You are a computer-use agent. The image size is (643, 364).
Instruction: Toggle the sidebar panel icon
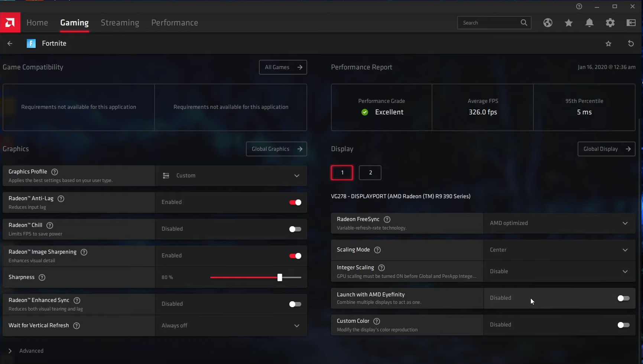pos(631,23)
